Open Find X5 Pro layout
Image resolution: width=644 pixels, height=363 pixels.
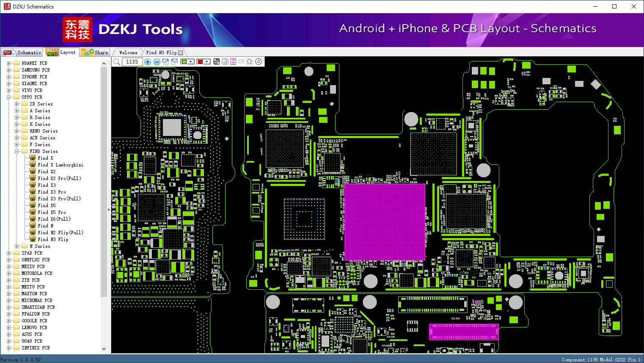coord(52,212)
